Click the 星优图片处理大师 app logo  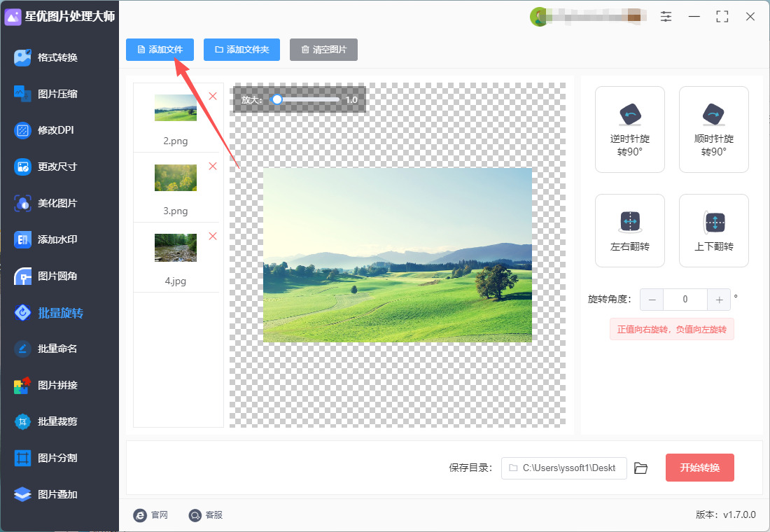click(x=13, y=17)
